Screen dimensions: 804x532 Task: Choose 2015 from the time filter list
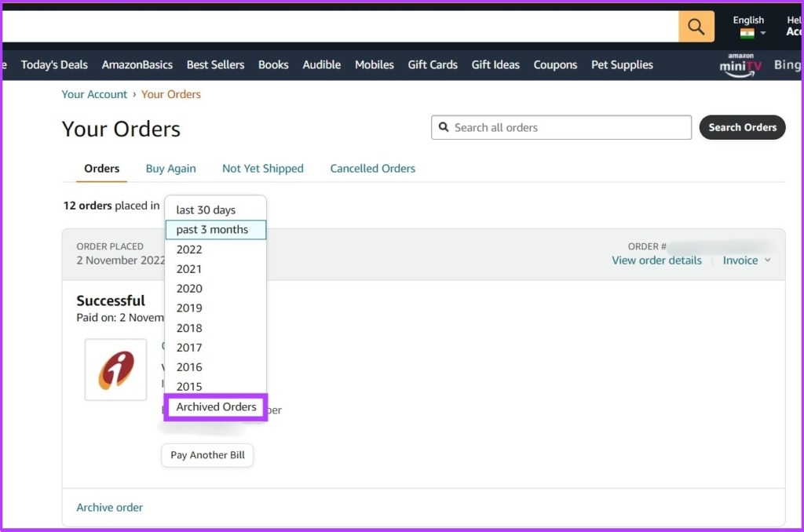tap(215, 386)
